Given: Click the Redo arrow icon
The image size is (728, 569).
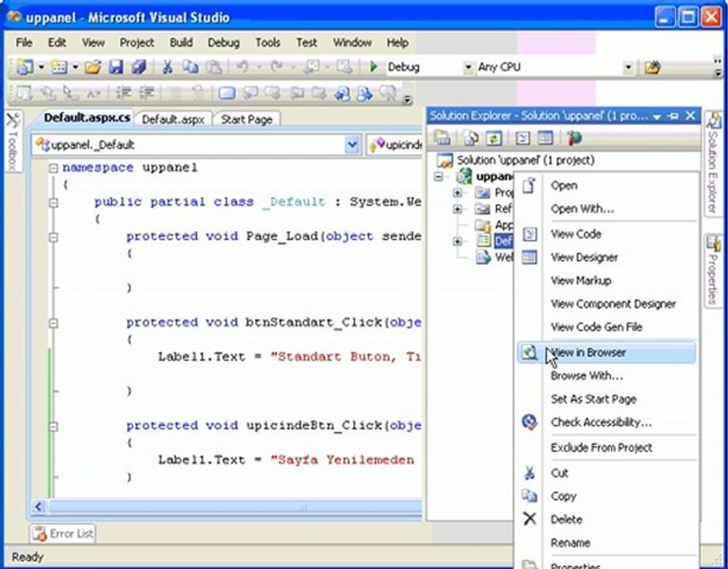Looking at the screenshot, I should (277, 67).
